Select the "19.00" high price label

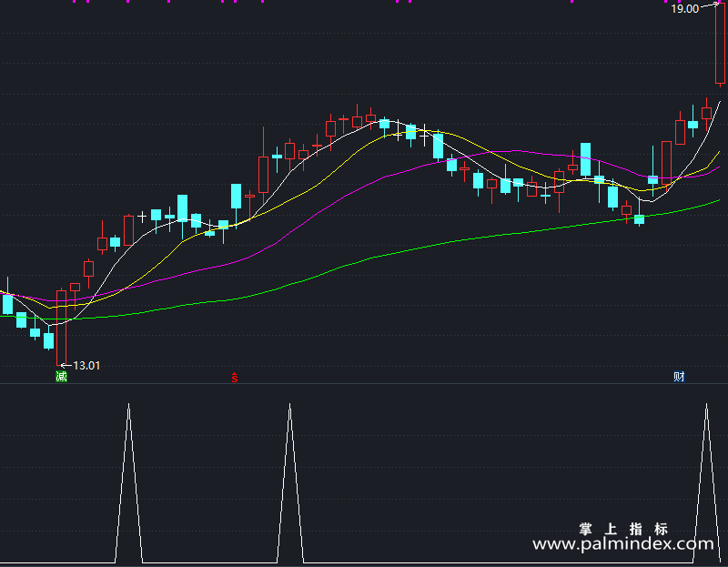click(685, 8)
